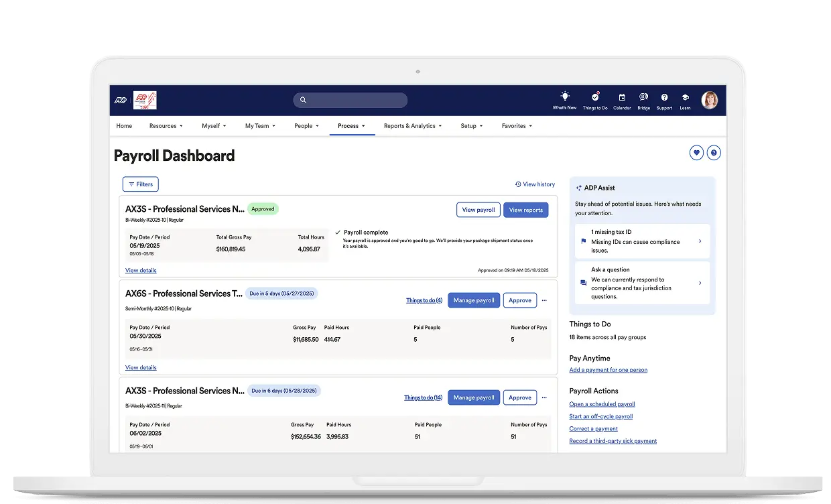Screen dimensions: 831x504
Task: Open the What's New lightbulb icon
Action: tap(564, 97)
